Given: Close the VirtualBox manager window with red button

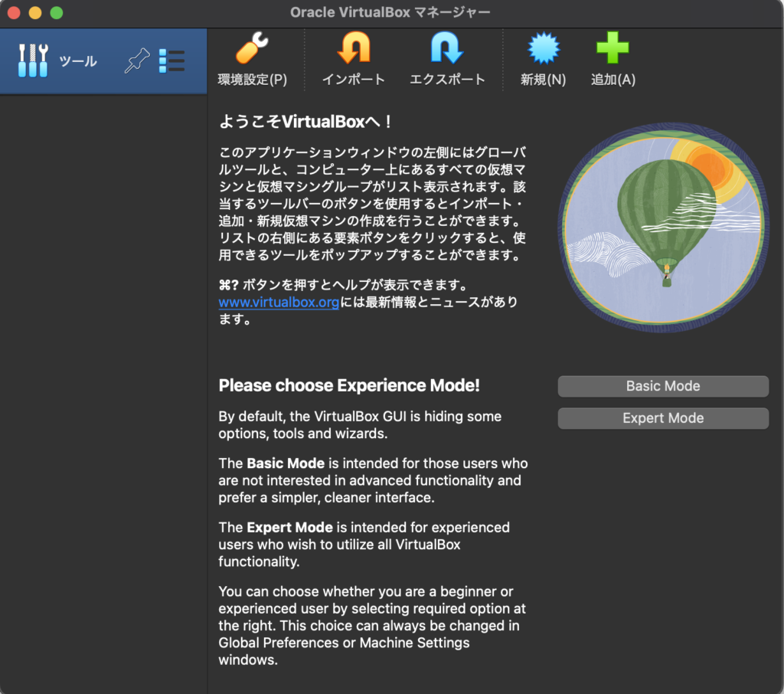Looking at the screenshot, I should 14,13.
